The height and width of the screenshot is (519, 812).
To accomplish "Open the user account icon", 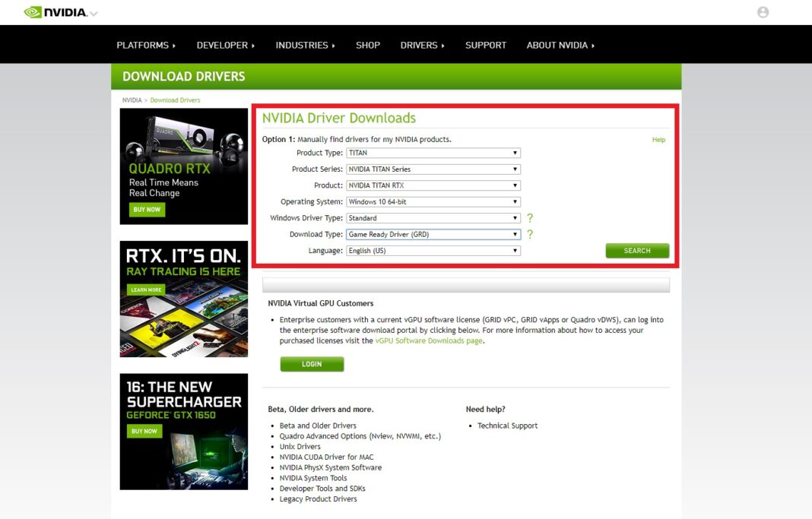I will point(763,12).
